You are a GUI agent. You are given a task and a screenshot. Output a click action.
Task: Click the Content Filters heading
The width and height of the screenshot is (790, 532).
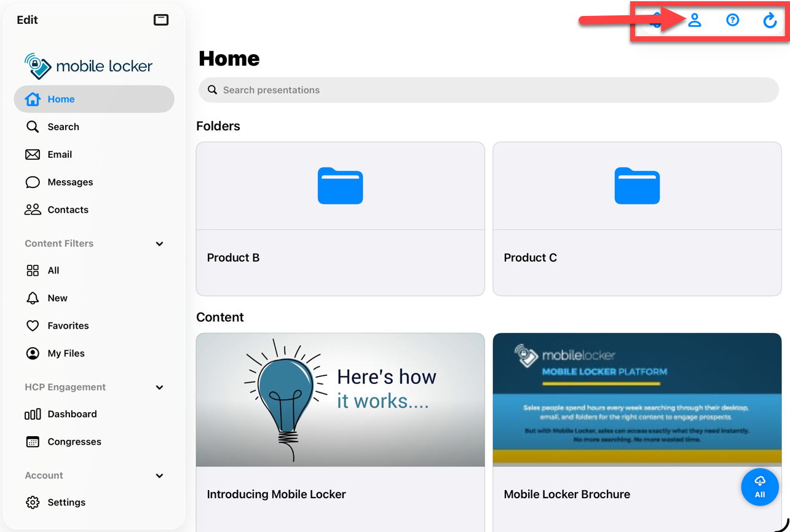[59, 244]
